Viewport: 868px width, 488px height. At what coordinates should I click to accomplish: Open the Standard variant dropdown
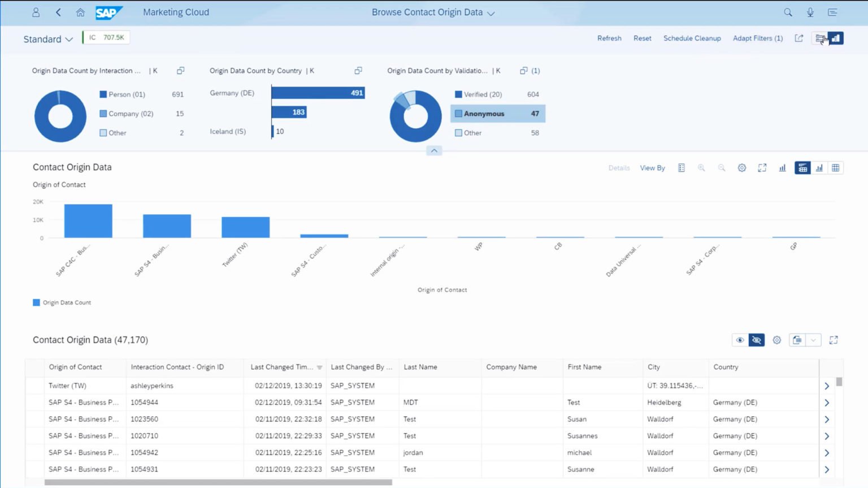[48, 39]
